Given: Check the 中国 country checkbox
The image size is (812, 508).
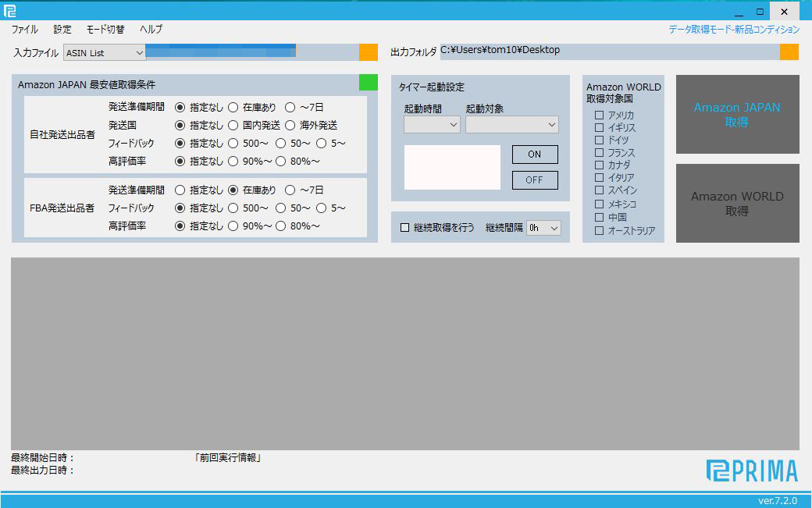Looking at the screenshot, I should coord(599,217).
